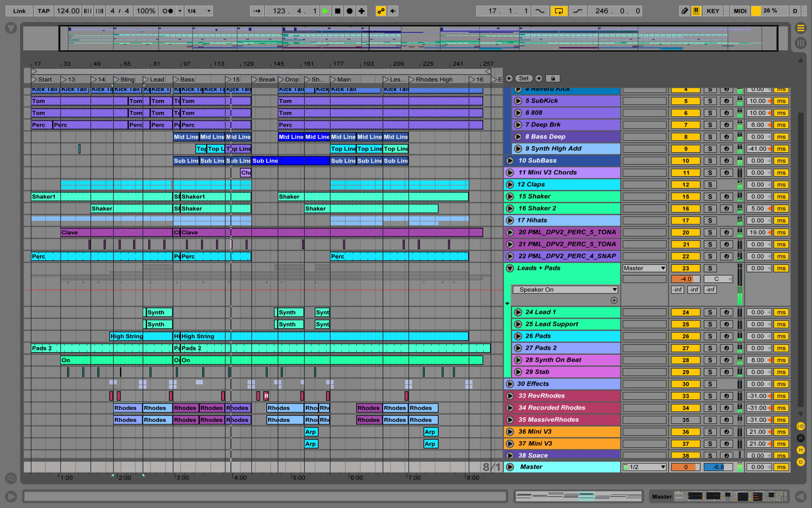Jump to previous locator arrow
812x508 pixels.
509,78
